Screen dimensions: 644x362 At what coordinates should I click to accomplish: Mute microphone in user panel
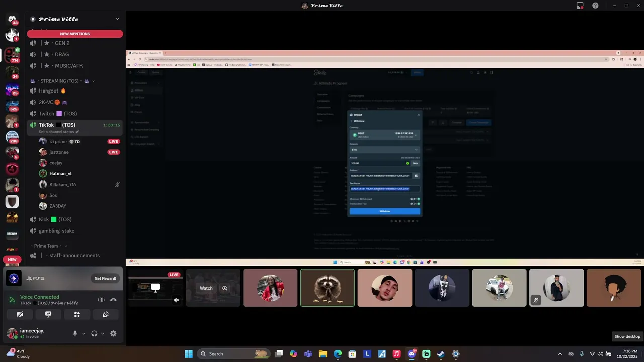click(x=75, y=333)
